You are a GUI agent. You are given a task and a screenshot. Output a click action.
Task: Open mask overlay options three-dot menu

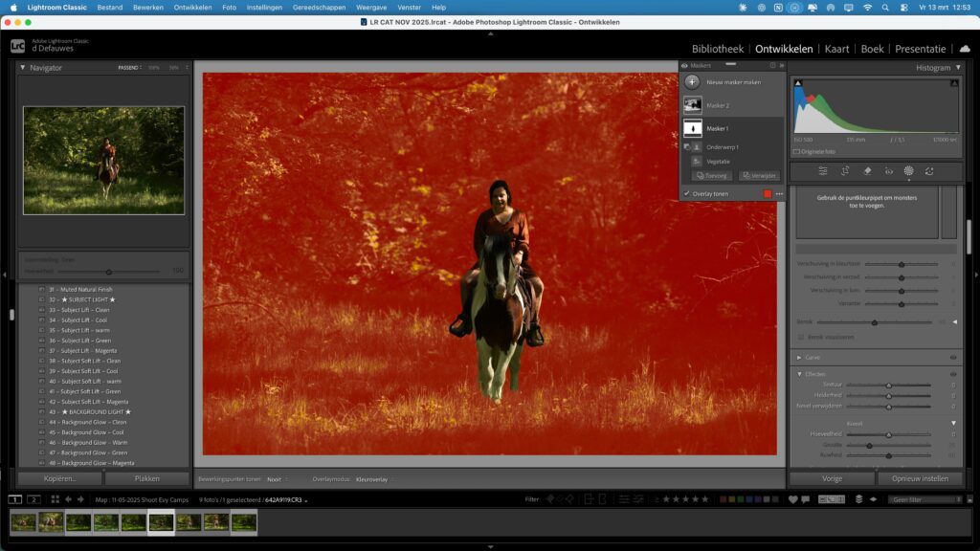coord(779,193)
